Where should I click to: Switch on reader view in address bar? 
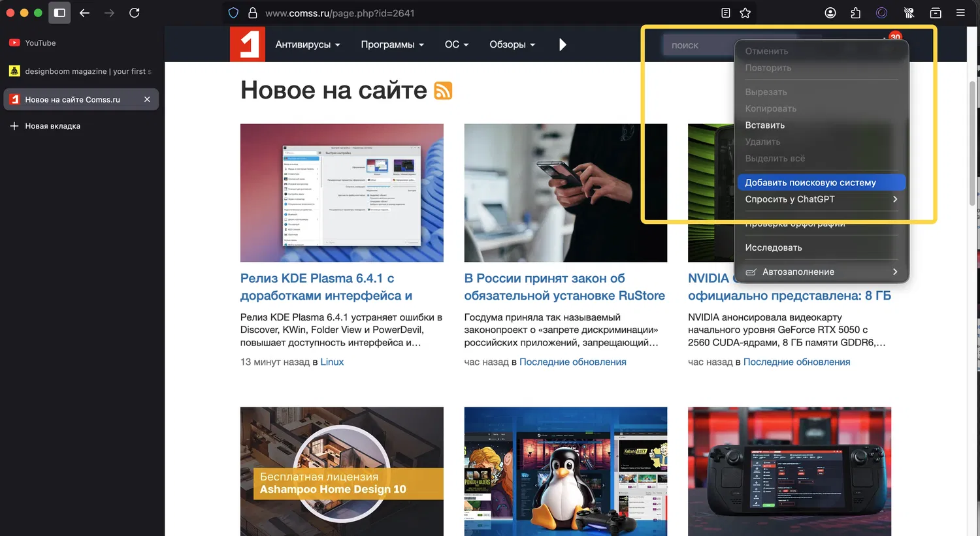click(x=725, y=13)
